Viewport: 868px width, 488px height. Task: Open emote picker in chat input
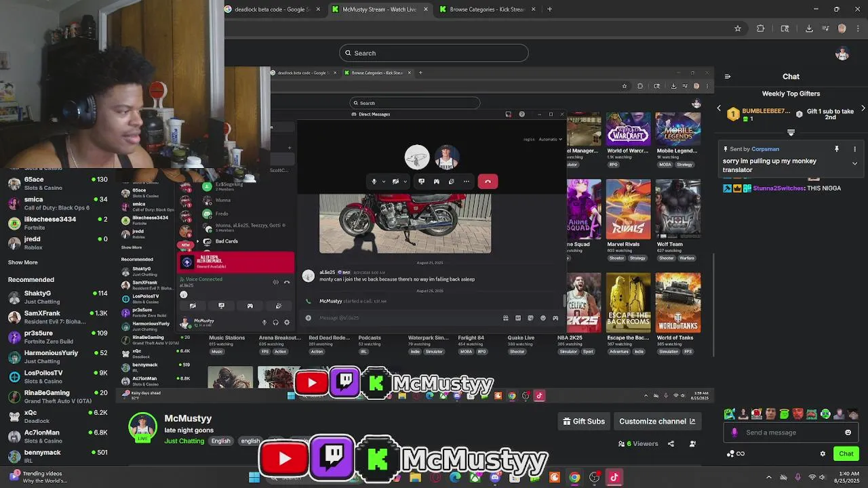click(848, 432)
